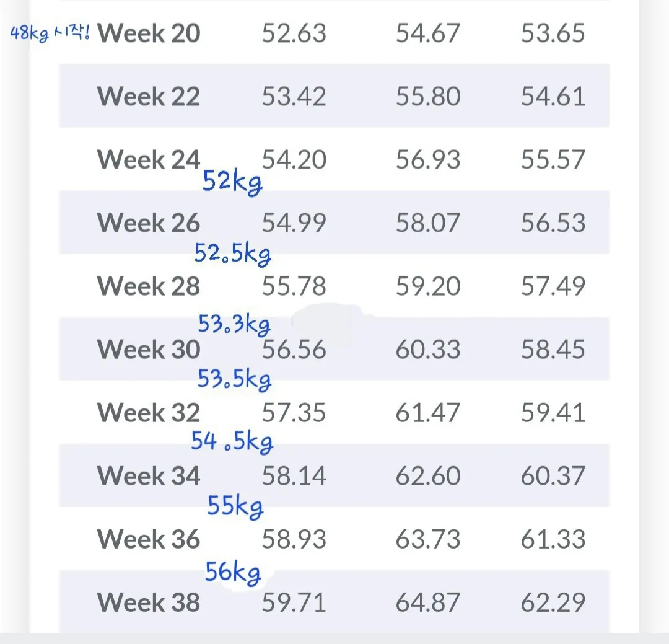Select the 52.63 value in Week 20
The width and height of the screenshot is (669, 644).
pyautogui.click(x=294, y=33)
